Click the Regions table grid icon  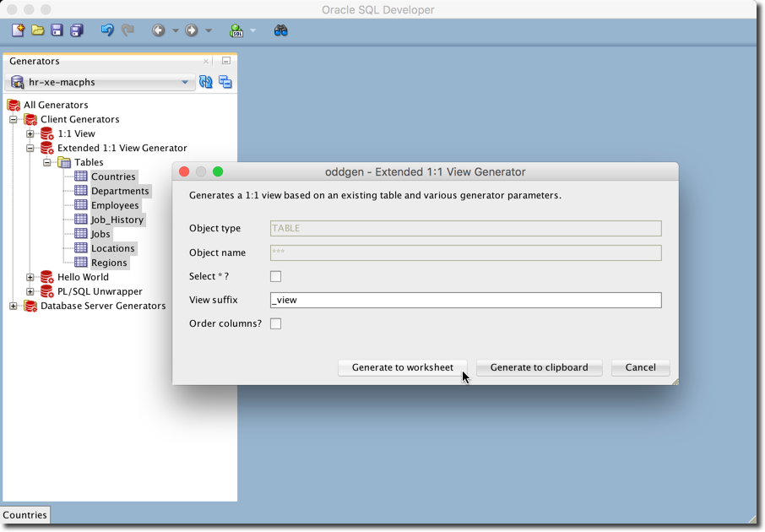[x=81, y=263]
